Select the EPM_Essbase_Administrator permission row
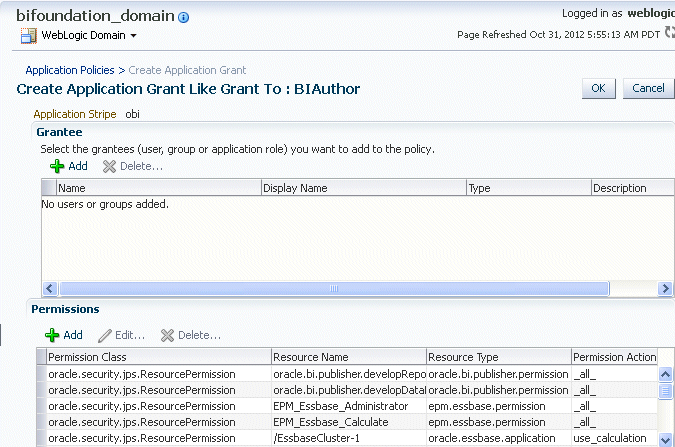675x447 pixels. 347,406
